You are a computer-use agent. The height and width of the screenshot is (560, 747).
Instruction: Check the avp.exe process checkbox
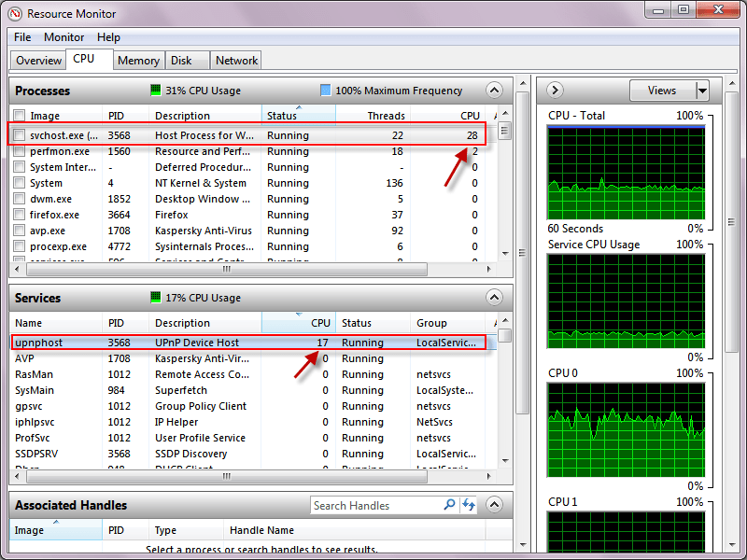point(21,231)
